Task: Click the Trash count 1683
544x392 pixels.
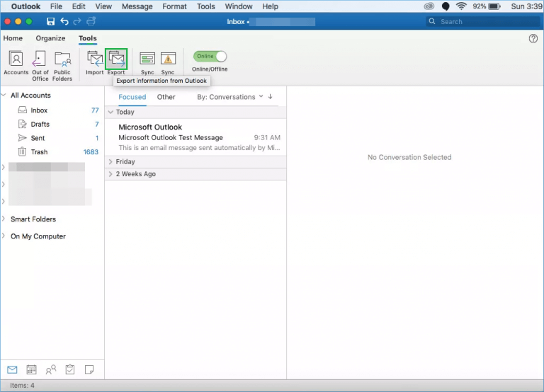Action: click(x=91, y=152)
